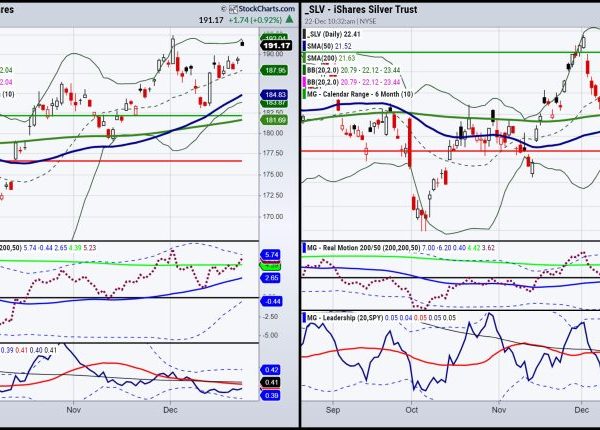Click the blue 184.83 price axis tag
The width and height of the screenshot is (600, 430).
click(274, 94)
